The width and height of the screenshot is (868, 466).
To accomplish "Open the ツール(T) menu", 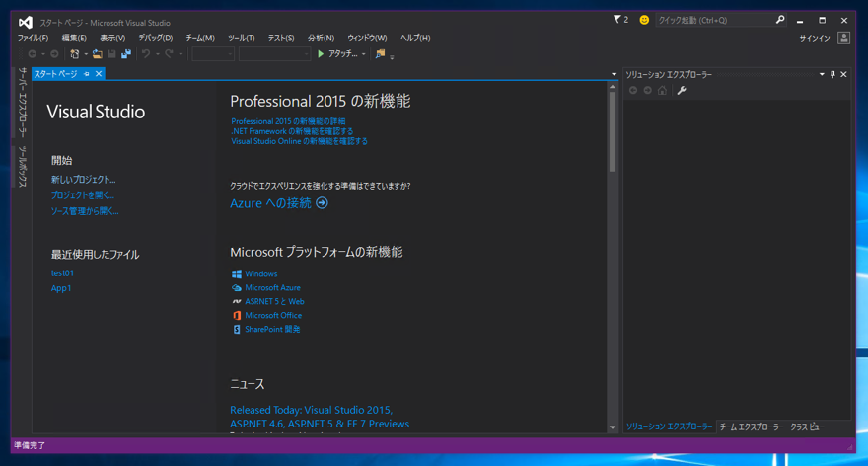I will pos(241,39).
